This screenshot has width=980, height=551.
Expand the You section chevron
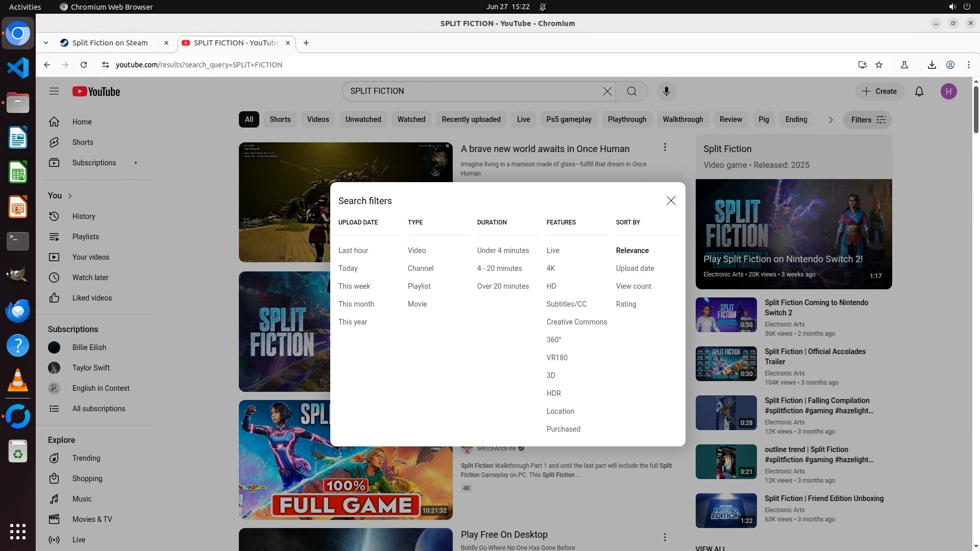coord(70,196)
